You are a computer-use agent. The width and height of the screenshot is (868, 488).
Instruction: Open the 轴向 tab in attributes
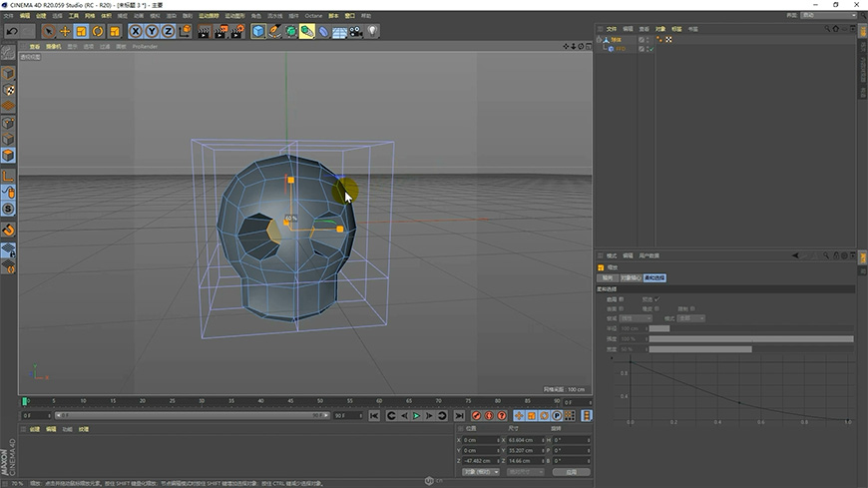[608, 277]
